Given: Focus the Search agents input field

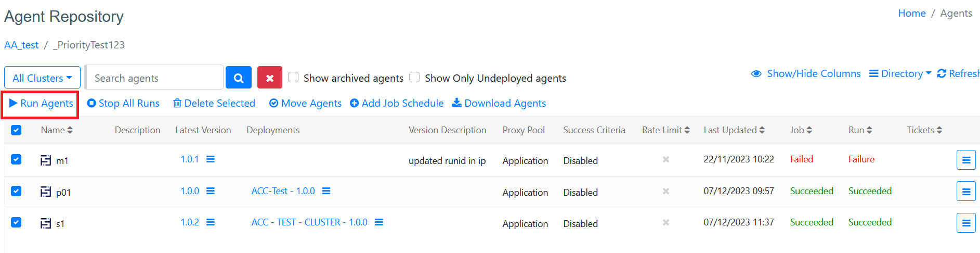Looking at the screenshot, I should coord(154,78).
